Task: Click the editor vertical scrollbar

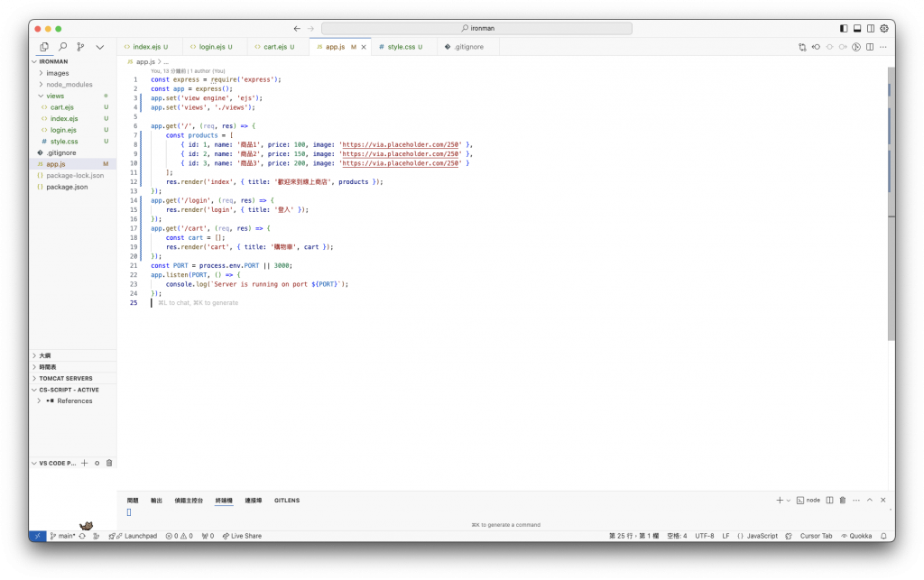Action: click(891, 204)
